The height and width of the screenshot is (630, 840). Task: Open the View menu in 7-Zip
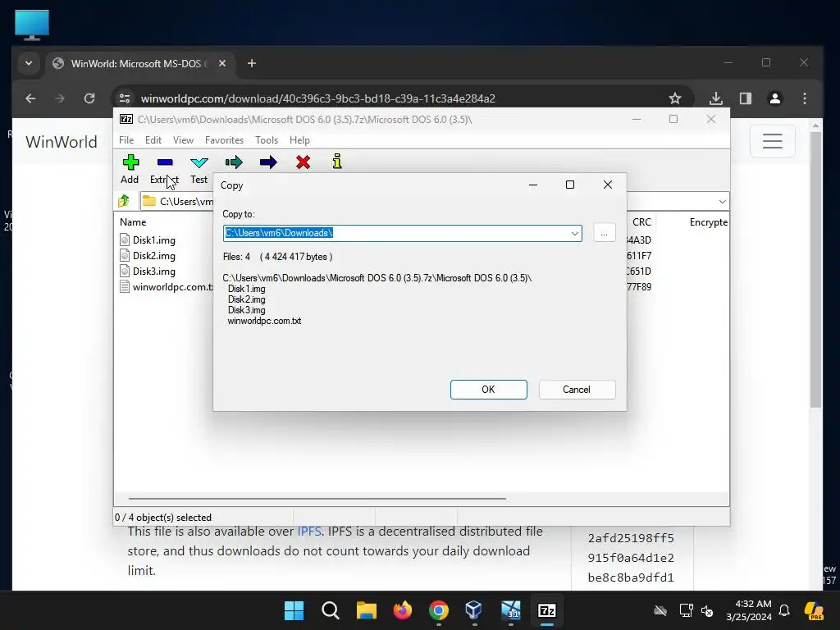[x=183, y=139]
